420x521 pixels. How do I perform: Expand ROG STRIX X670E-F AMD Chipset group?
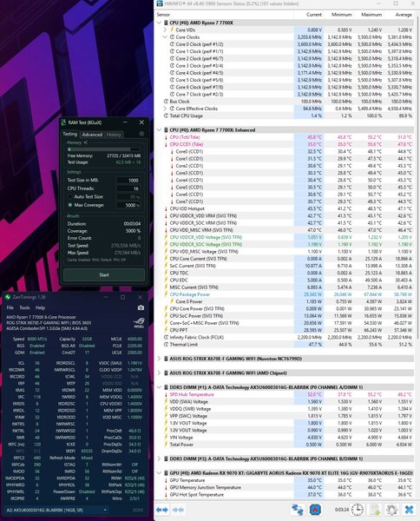(160, 373)
